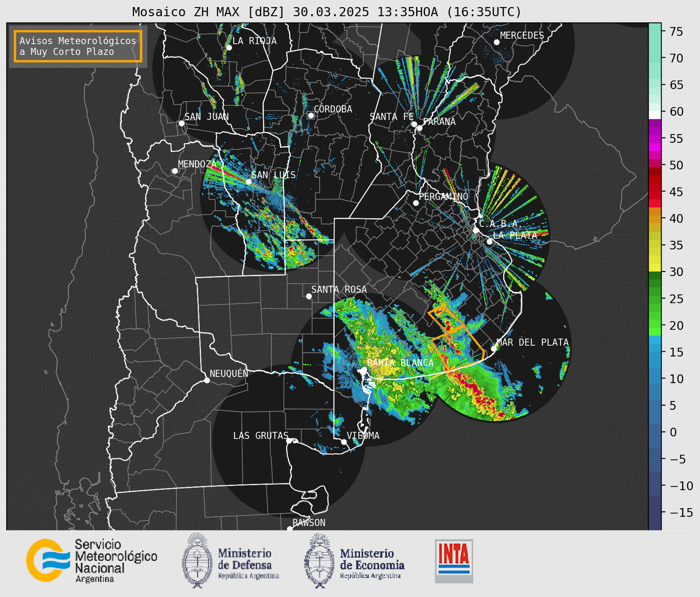Click the La Rioja city marker
The height and width of the screenshot is (597, 700).
coord(229,48)
